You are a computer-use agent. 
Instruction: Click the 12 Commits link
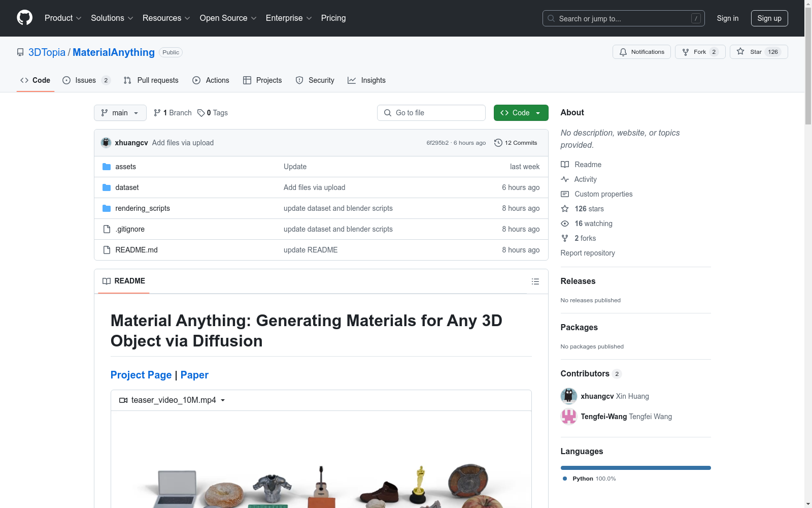click(516, 143)
